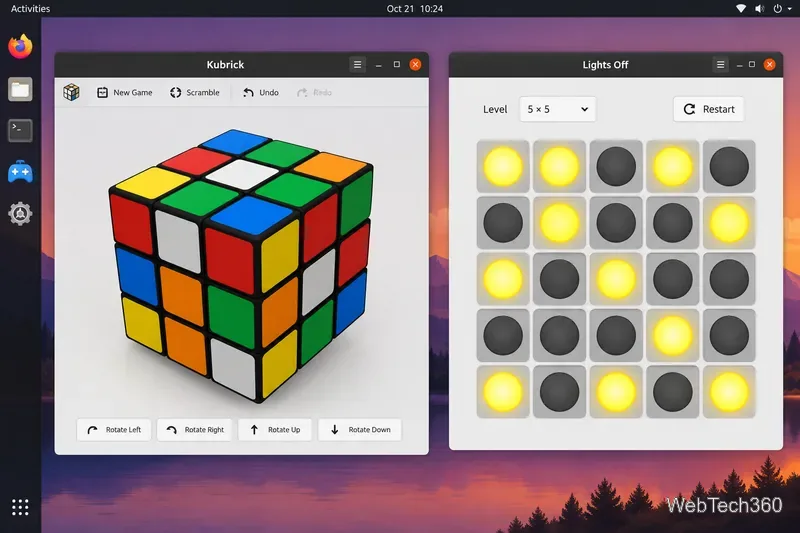The width and height of the screenshot is (800, 533).
Task: Open the Games controller icon in dock
Action: point(20,172)
